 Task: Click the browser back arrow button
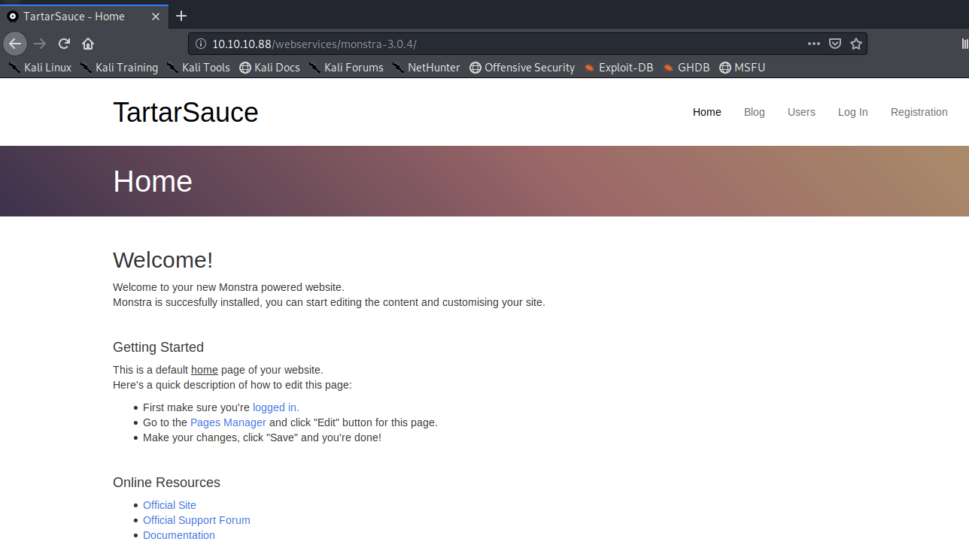15,44
